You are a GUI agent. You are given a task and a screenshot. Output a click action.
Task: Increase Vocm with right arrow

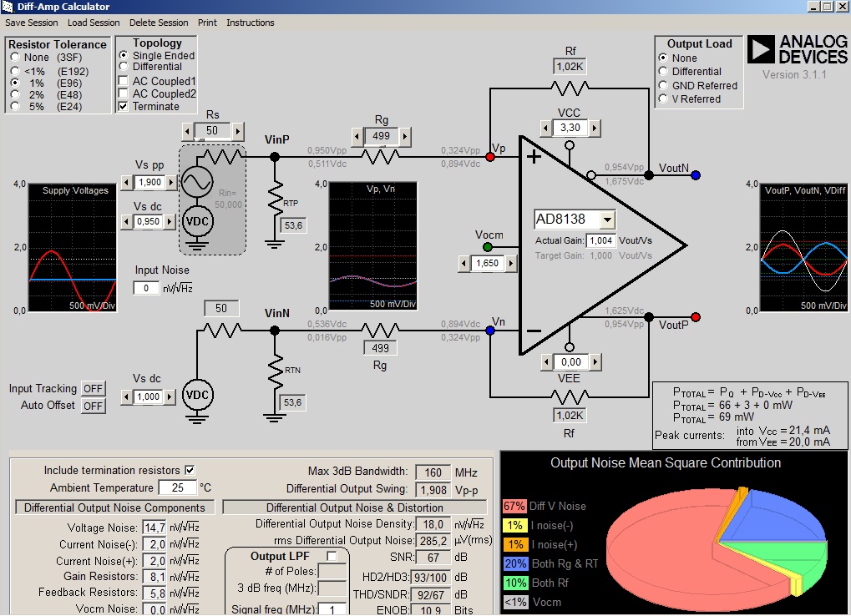coord(511,264)
